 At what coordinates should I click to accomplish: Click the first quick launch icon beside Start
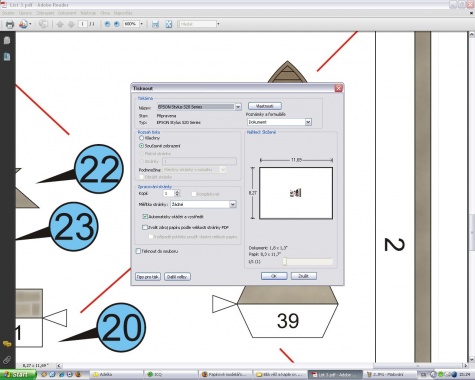point(44,375)
